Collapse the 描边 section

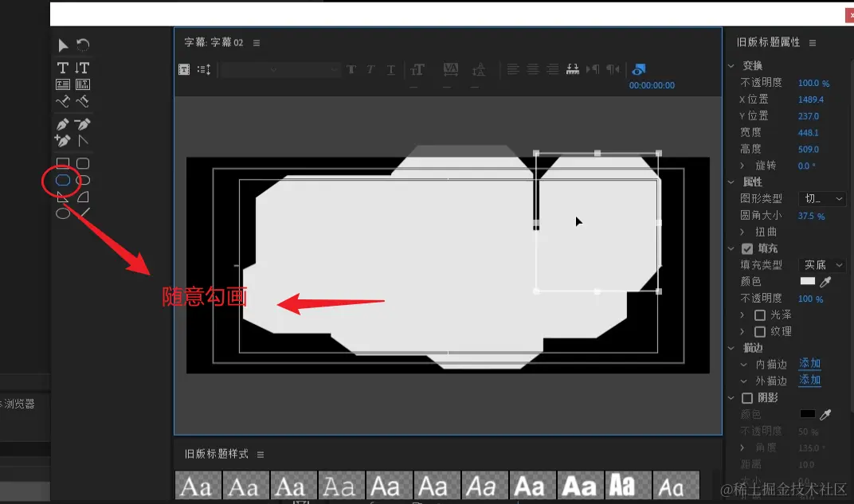pyautogui.click(x=731, y=348)
